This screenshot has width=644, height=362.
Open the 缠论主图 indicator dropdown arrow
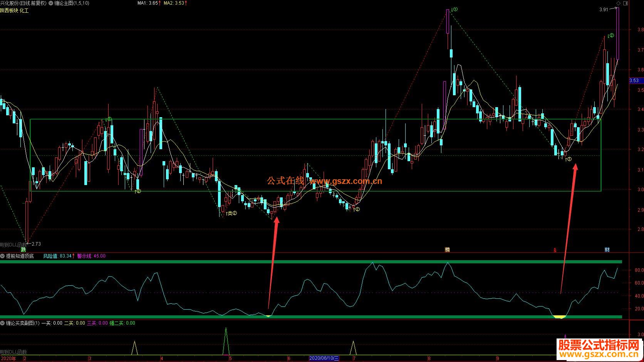click(51, 3)
